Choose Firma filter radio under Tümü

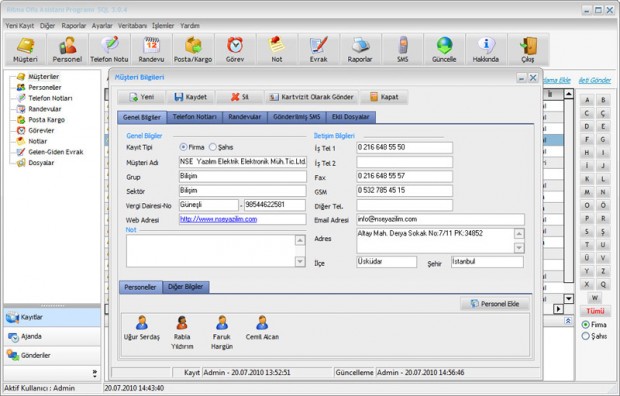coord(586,324)
